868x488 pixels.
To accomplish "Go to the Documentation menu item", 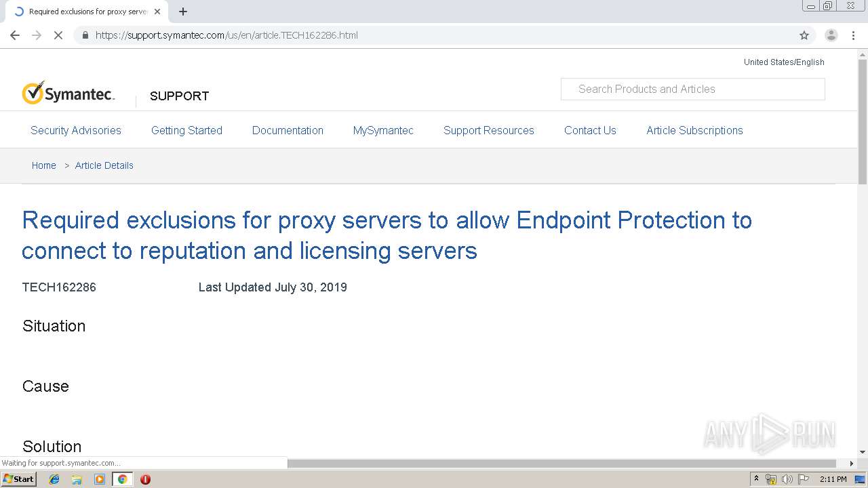I will coord(288,130).
